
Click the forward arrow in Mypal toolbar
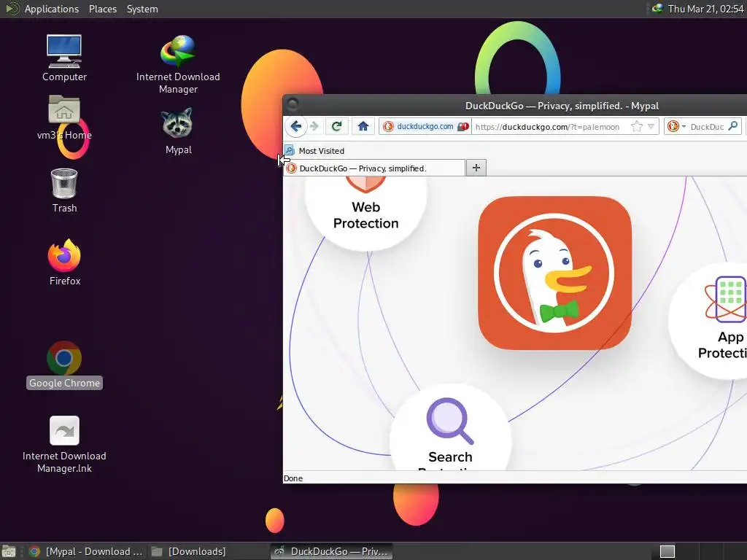coord(314,126)
